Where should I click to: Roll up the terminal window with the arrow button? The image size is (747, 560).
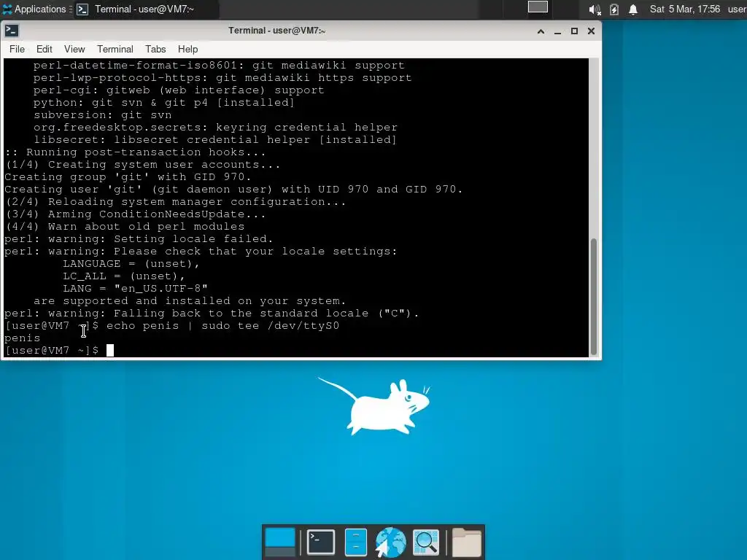click(541, 31)
